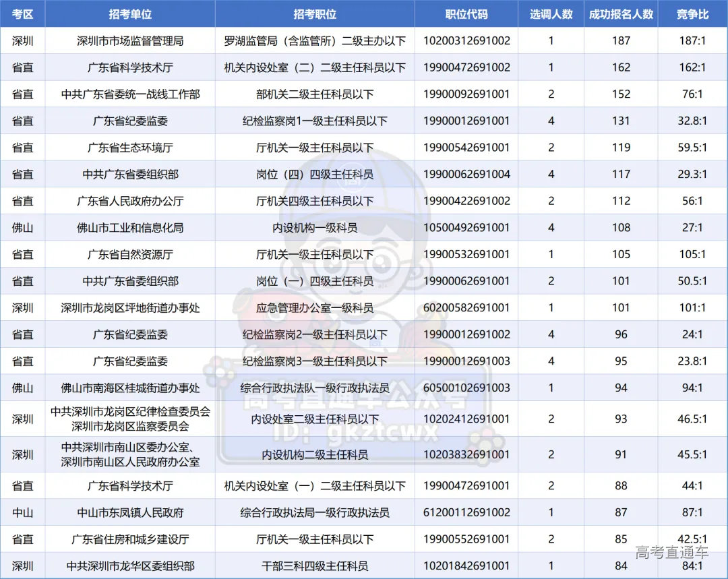Select the 中共广东省委统一战线工作部 cell

(x=130, y=94)
